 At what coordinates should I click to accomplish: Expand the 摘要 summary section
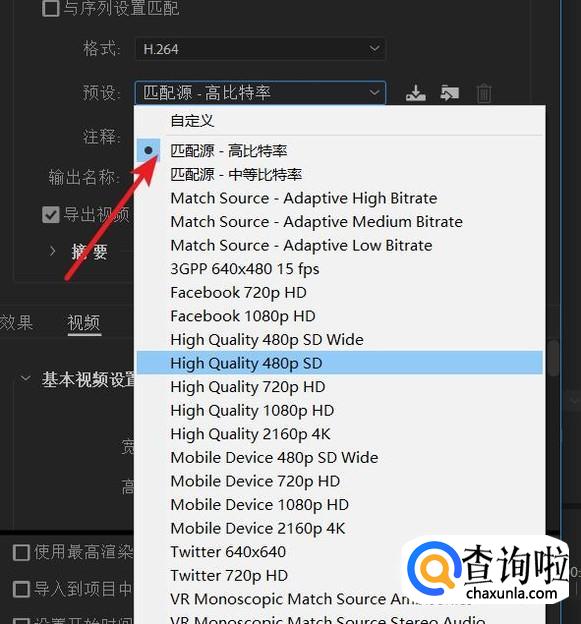52,251
